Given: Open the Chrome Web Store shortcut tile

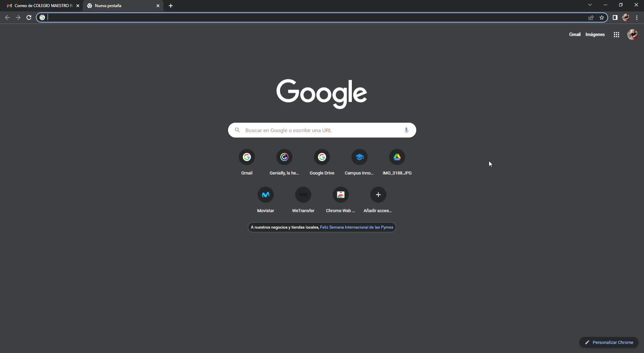Looking at the screenshot, I should (x=341, y=200).
